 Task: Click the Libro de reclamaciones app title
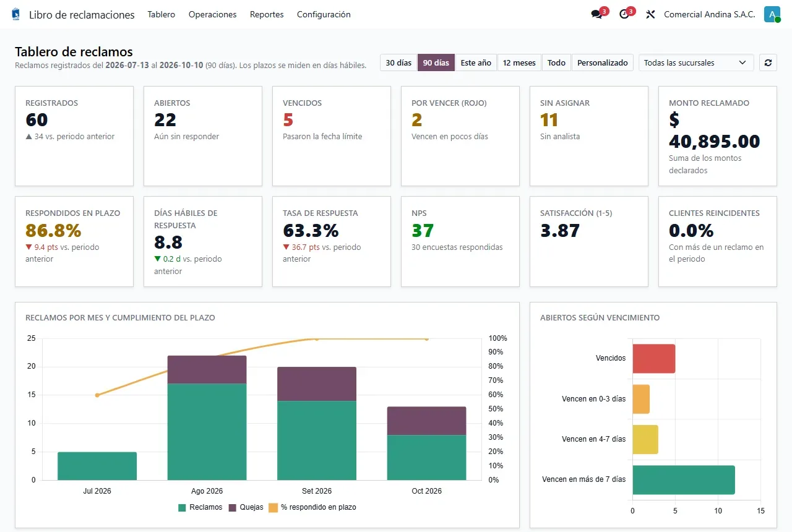coord(82,15)
